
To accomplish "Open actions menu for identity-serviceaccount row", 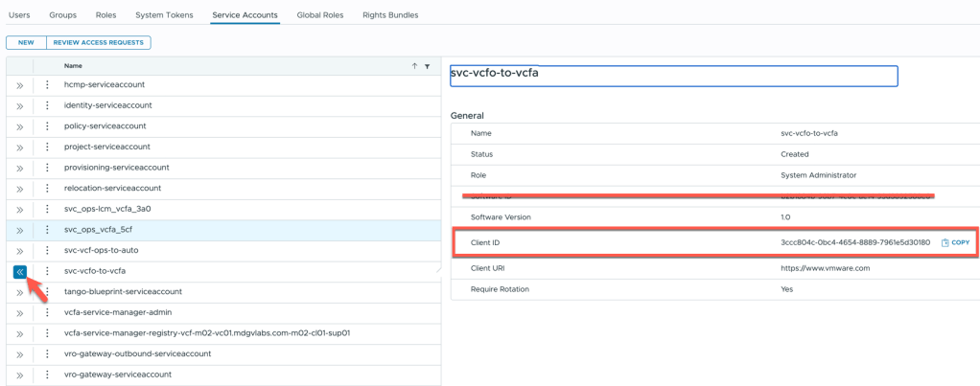I will [47, 105].
